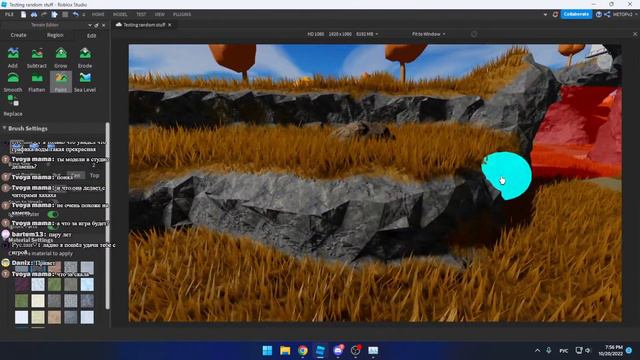
Task: Open the Windows Start menu
Action: click(267, 350)
